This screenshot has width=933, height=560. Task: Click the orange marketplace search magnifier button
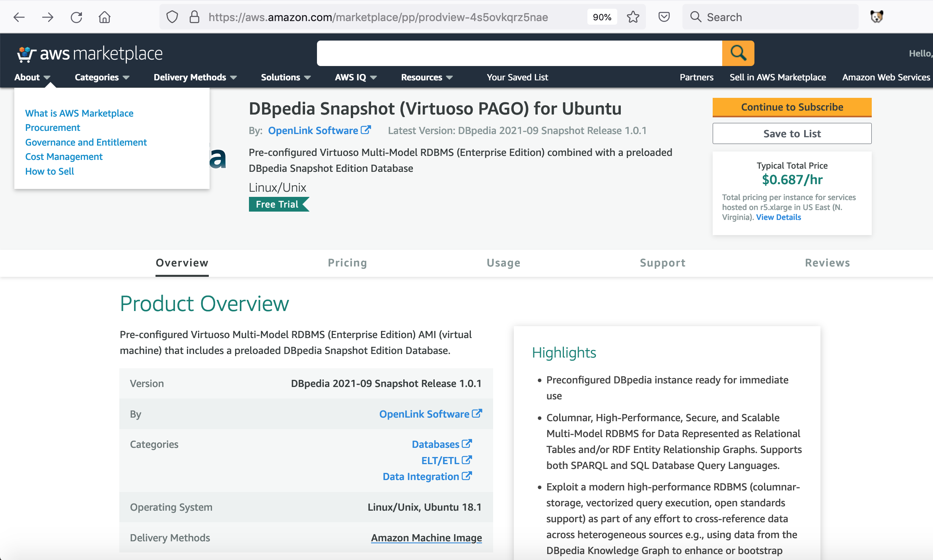coord(738,53)
